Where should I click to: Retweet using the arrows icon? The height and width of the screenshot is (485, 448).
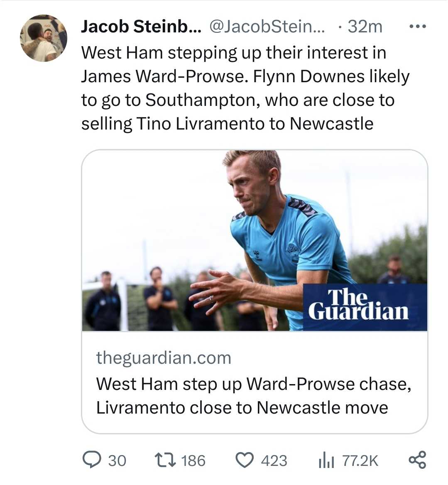coord(165,460)
